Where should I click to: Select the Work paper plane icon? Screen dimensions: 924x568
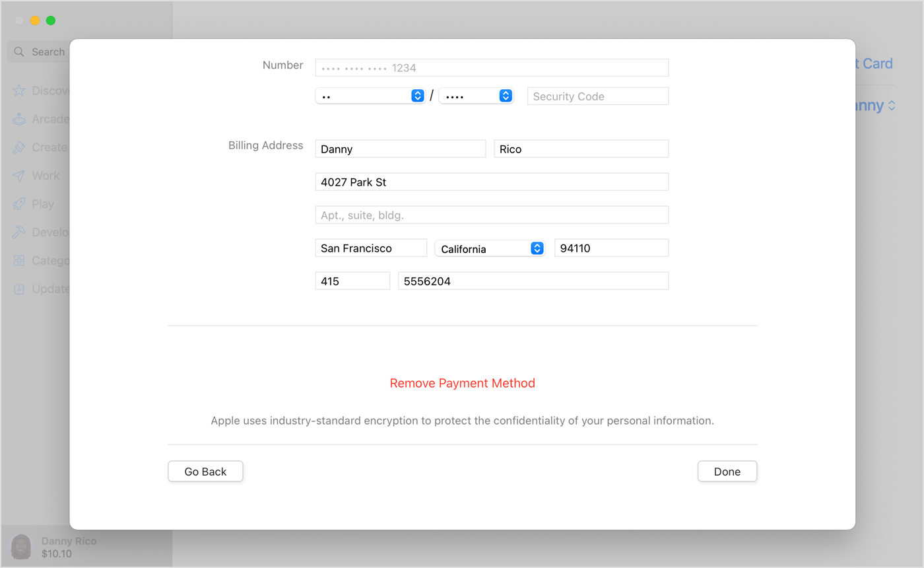pyautogui.click(x=19, y=176)
